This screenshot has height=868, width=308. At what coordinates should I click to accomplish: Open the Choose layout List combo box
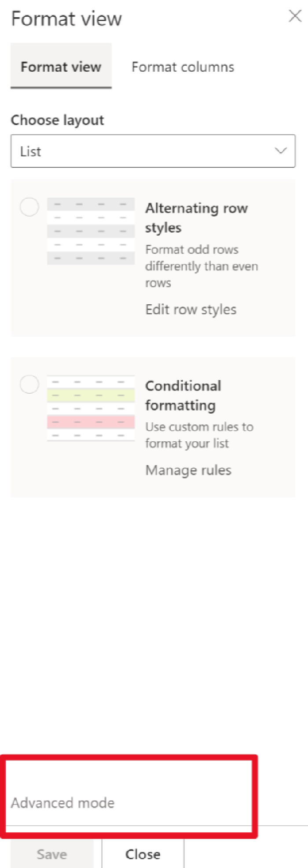pos(153,151)
